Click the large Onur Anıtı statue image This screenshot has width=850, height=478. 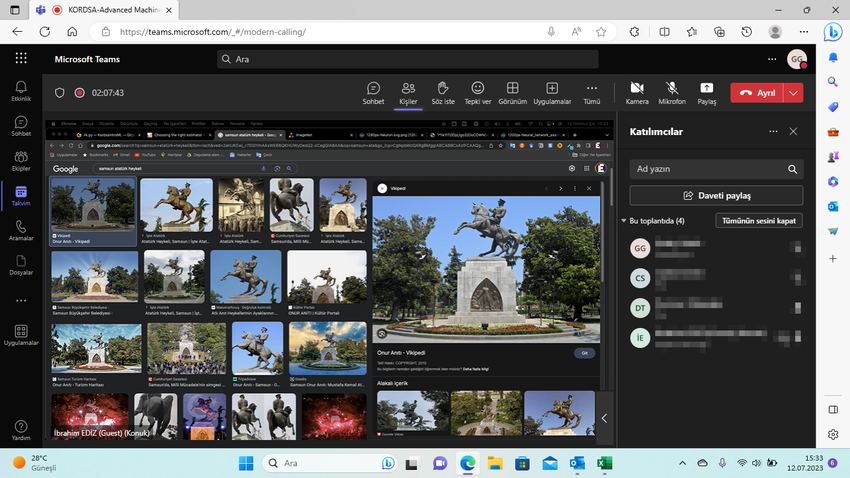[x=486, y=269]
